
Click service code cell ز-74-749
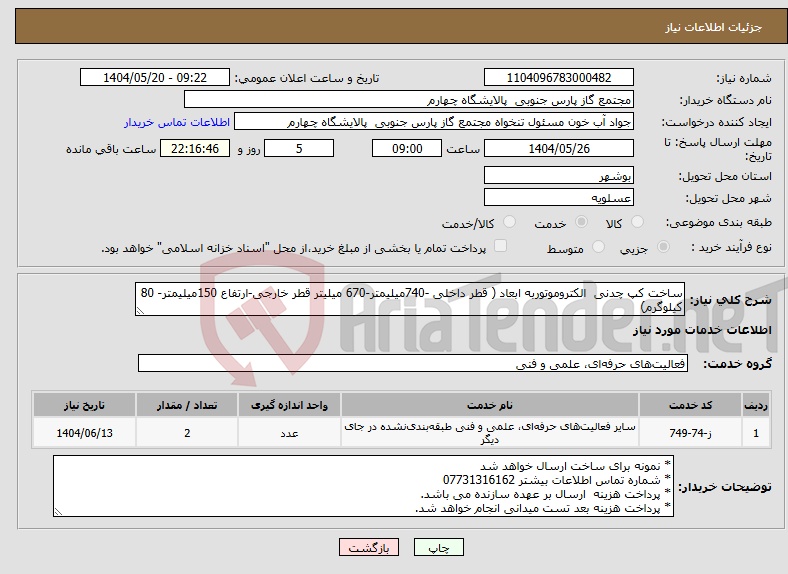(691, 433)
